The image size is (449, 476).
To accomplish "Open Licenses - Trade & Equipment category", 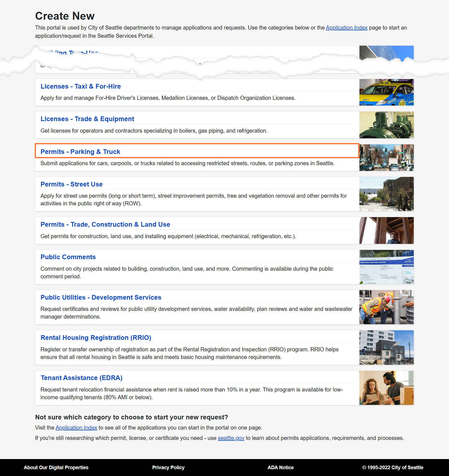I will point(87,119).
